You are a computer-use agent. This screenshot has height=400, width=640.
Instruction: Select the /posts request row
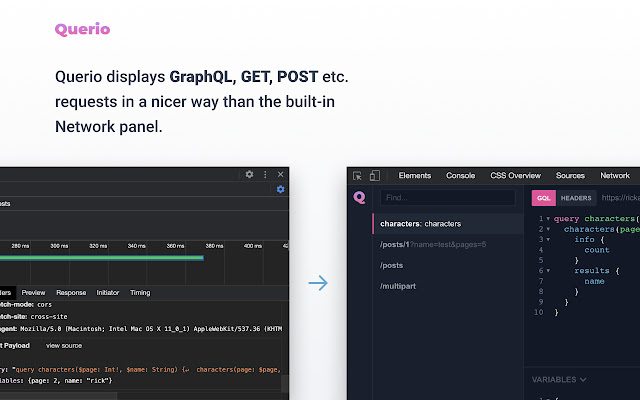[x=448, y=265]
